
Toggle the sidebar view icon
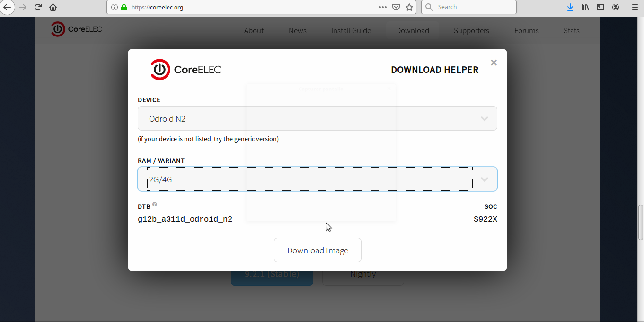point(600,7)
